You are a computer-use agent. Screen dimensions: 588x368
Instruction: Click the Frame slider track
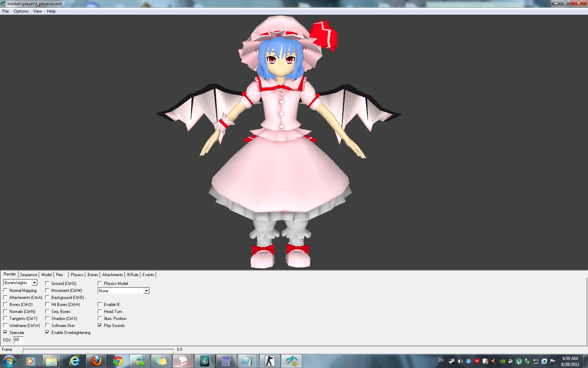tap(98, 349)
